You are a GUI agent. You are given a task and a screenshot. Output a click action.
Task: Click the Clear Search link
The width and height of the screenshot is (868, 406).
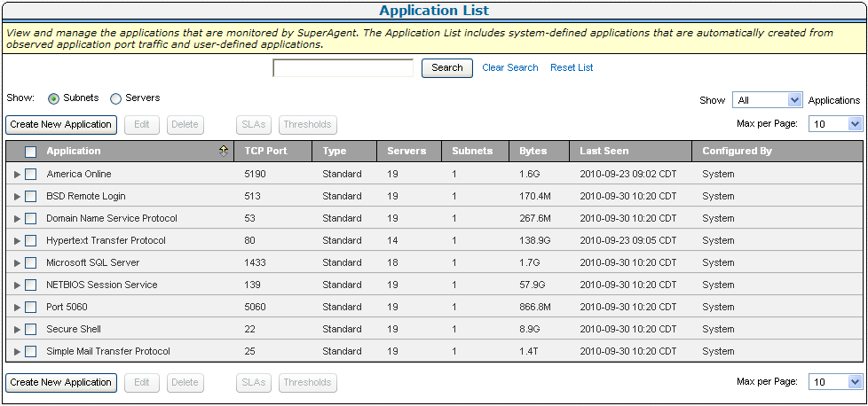(x=509, y=67)
